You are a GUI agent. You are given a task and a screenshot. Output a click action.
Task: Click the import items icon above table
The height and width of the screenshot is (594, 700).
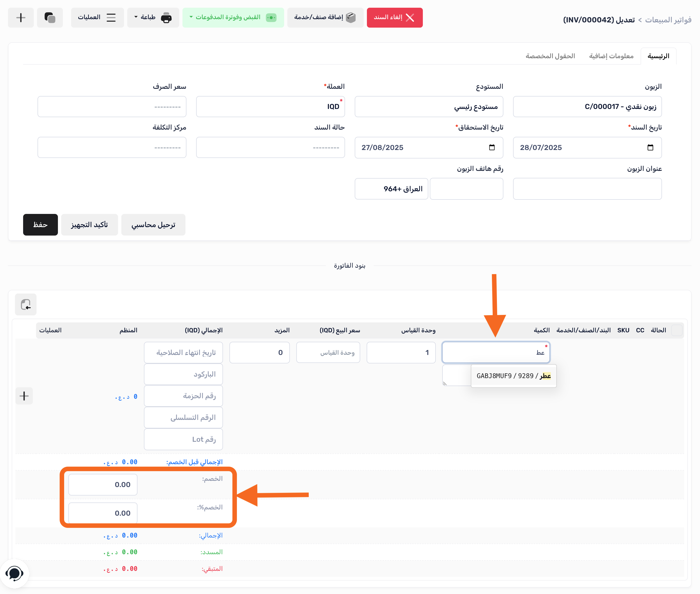26,304
